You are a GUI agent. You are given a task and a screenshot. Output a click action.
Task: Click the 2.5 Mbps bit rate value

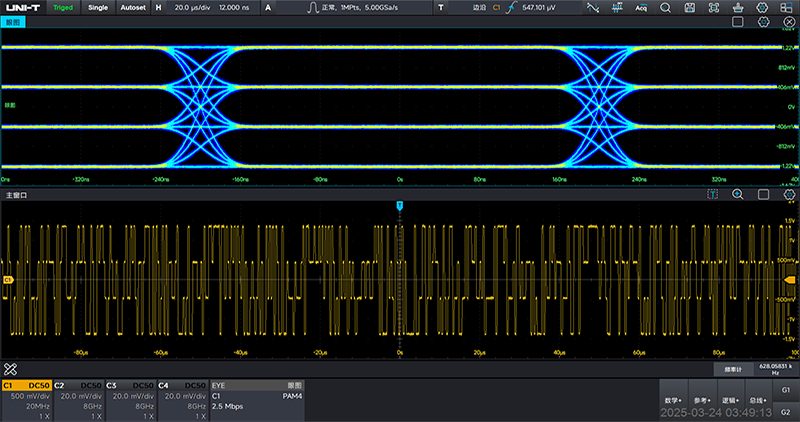click(x=228, y=406)
